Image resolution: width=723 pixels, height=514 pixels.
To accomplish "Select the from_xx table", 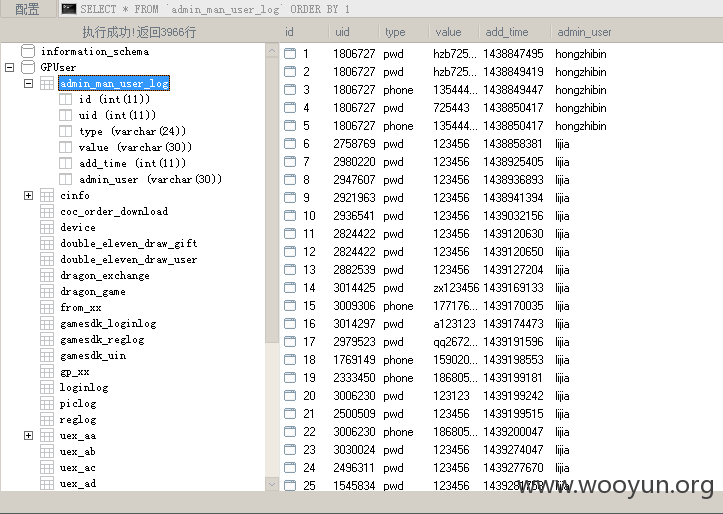I will 81,307.
